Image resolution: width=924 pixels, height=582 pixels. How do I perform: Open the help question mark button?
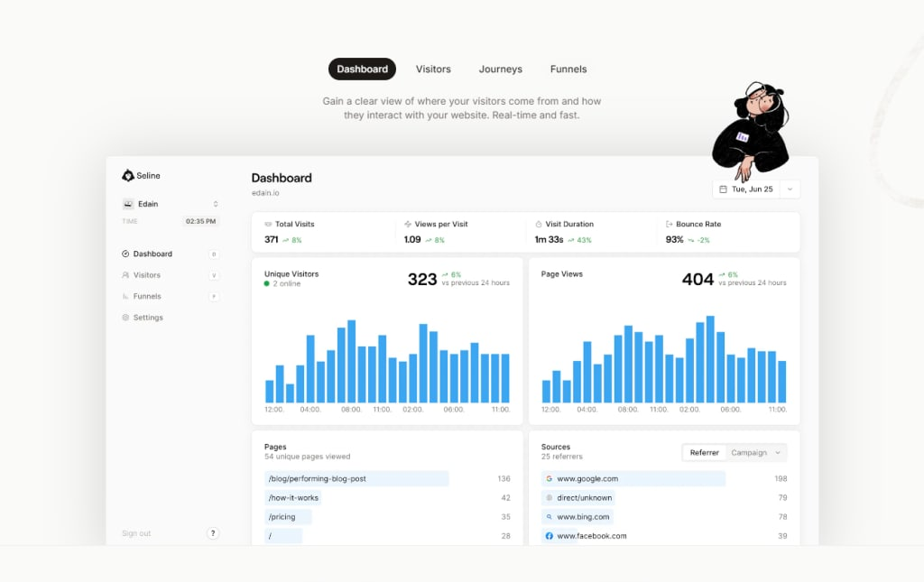pyautogui.click(x=213, y=533)
